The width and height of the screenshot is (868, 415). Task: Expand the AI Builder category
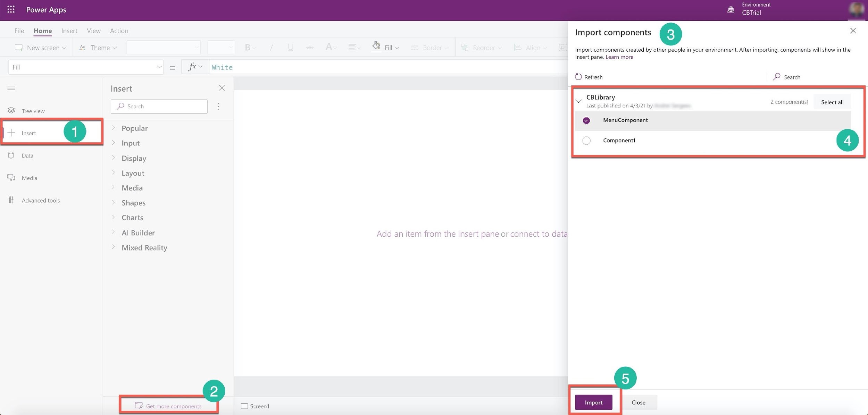pyautogui.click(x=113, y=232)
